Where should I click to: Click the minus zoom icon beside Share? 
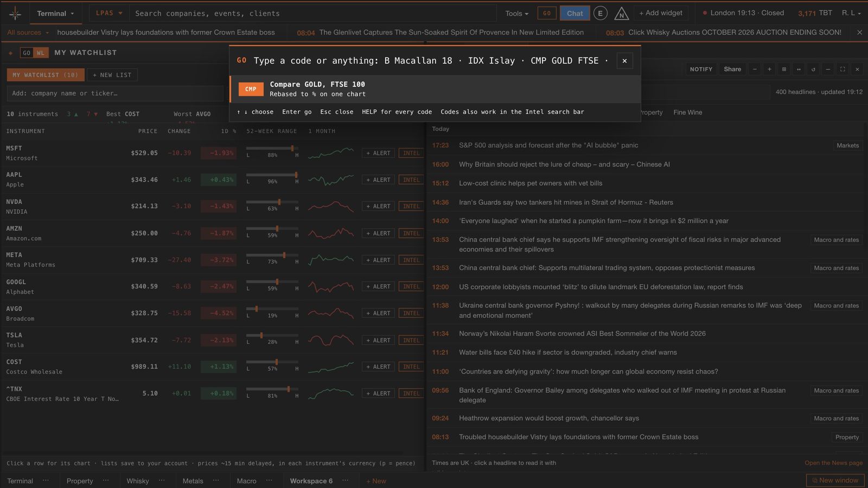coord(755,69)
